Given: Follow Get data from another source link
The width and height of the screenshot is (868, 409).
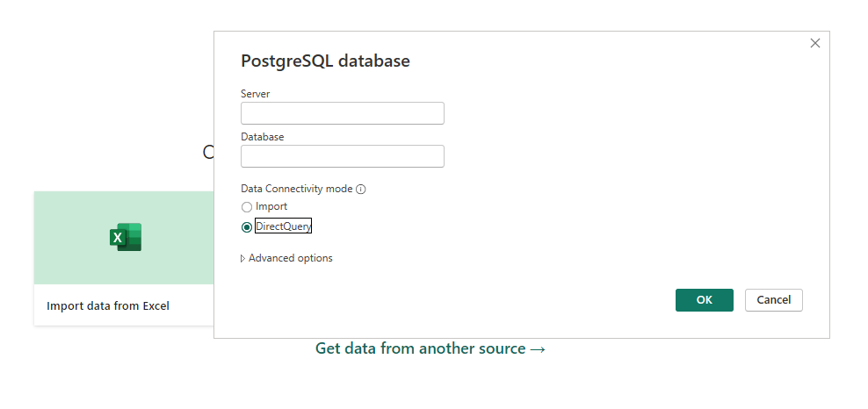Looking at the screenshot, I should tap(430, 348).
